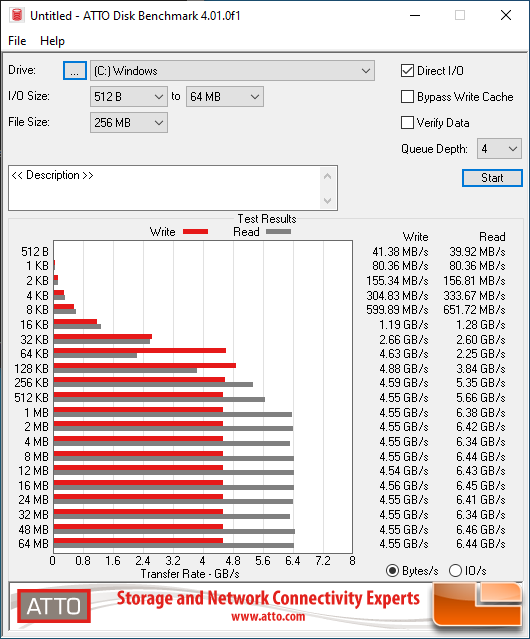Open the File Size 256 MB dropdown
Image resolution: width=530 pixels, height=639 pixels.
(x=129, y=123)
